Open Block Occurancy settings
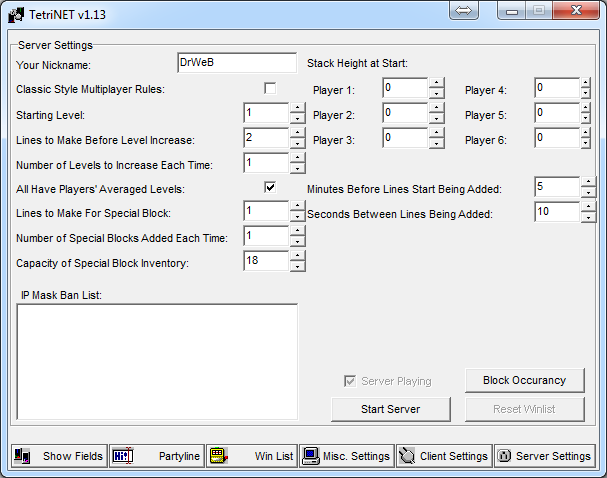Screen dimensions: 607x478 525,380
